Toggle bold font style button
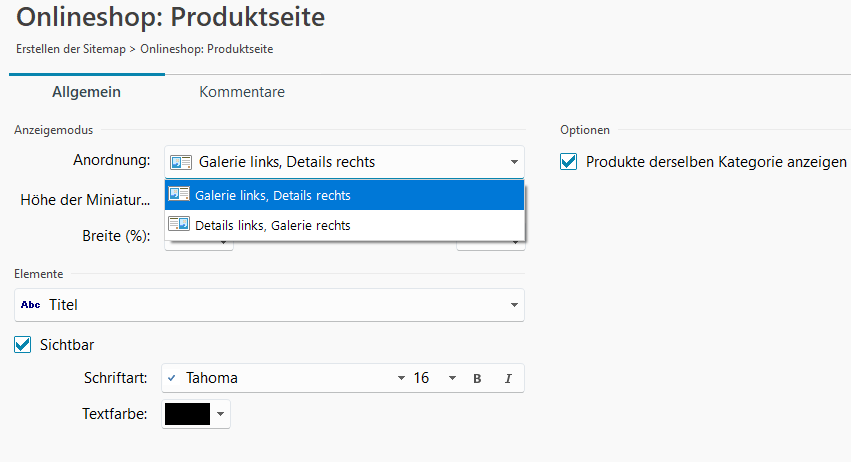Viewport: 851px width, 462px height. tap(477, 378)
